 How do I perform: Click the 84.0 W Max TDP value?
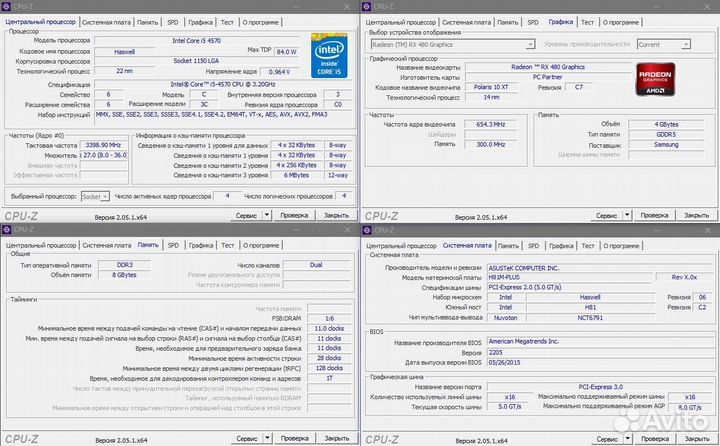pyautogui.click(x=287, y=52)
